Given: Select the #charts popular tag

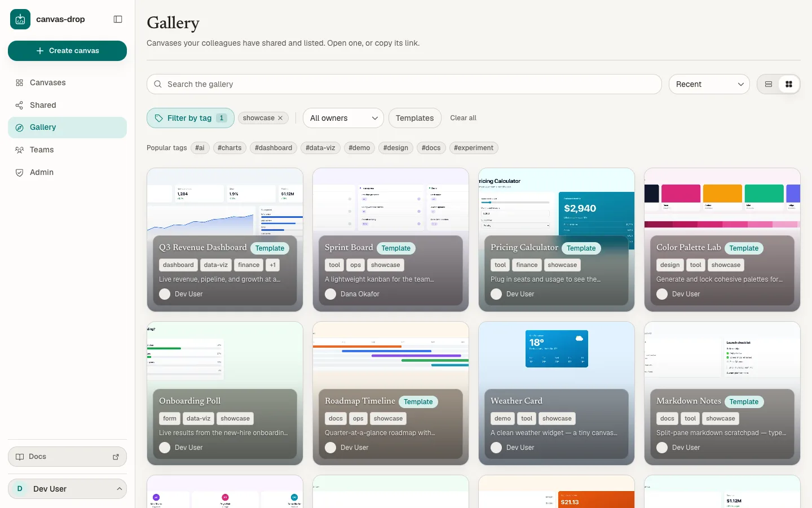Looking at the screenshot, I should 230,148.
